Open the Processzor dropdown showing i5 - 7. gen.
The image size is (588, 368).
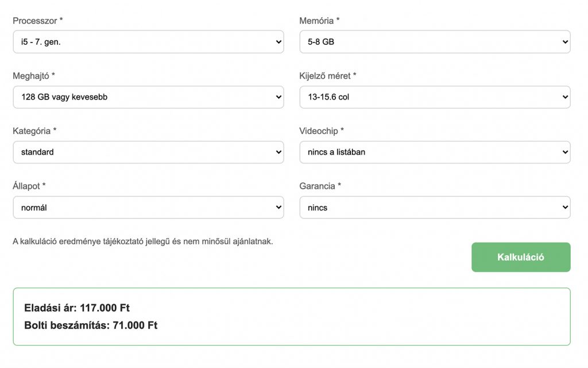point(148,42)
